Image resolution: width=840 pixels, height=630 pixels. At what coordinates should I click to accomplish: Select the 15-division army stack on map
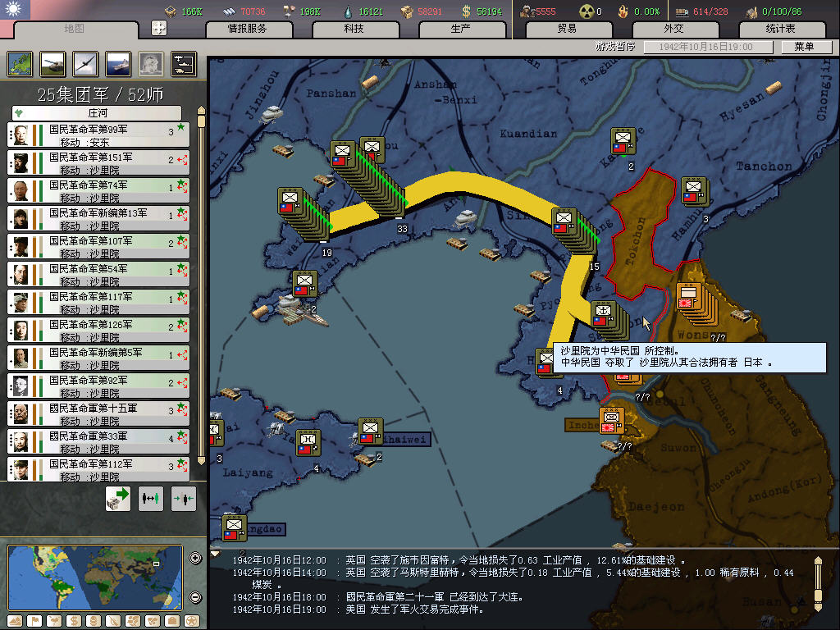click(x=575, y=231)
